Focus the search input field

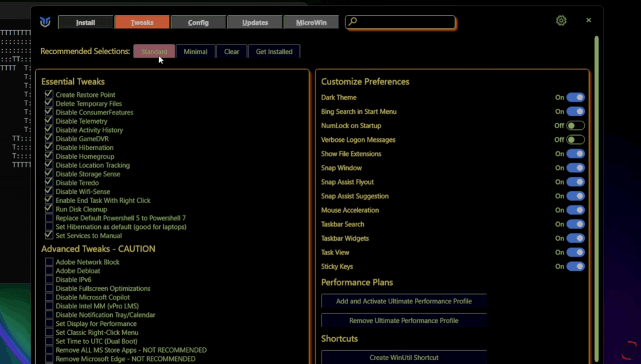(400, 22)
